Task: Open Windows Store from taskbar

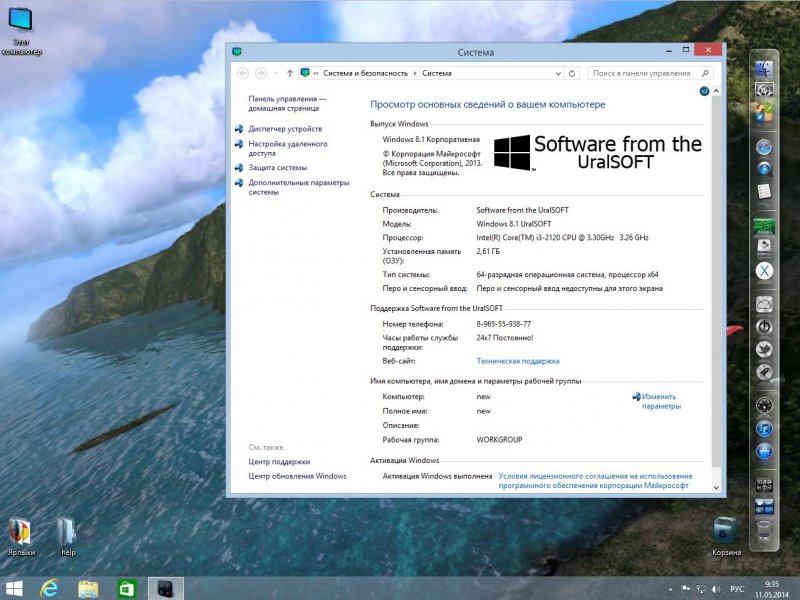Action: [126, 589]
